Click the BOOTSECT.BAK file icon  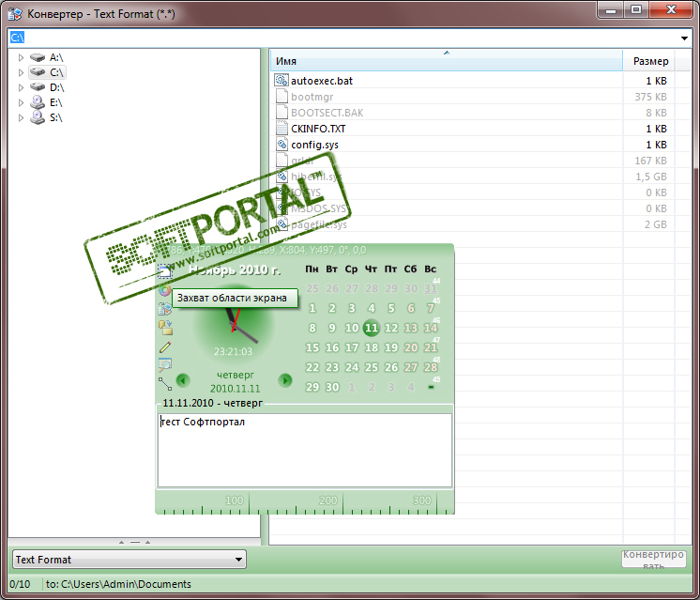pos(282,112)
